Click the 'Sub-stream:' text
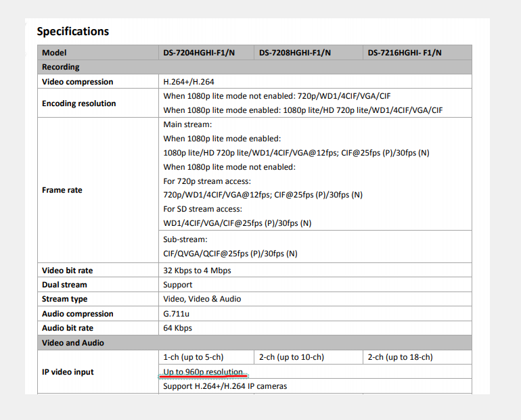 [x=185, y=239]
